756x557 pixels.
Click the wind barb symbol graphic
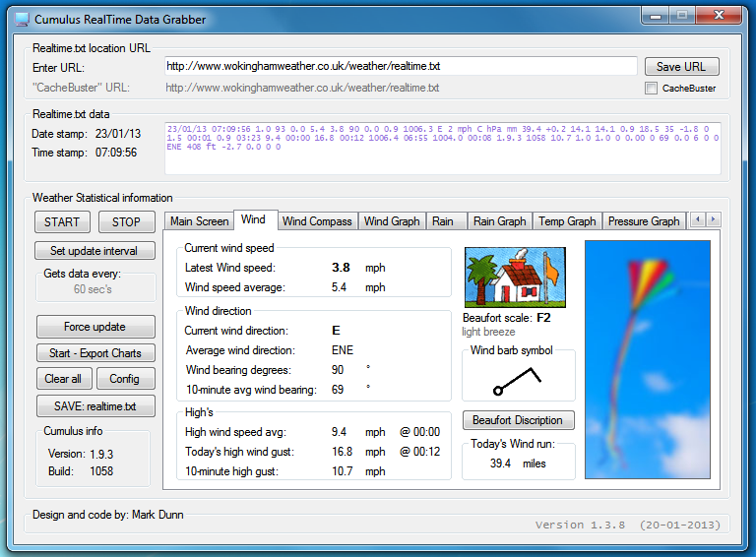coord(519,379)
